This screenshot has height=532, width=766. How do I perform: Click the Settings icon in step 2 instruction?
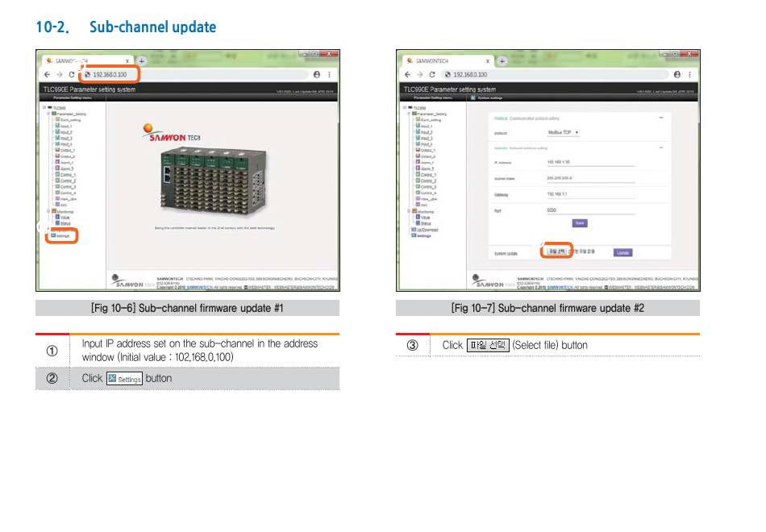(x=124, y=379)
